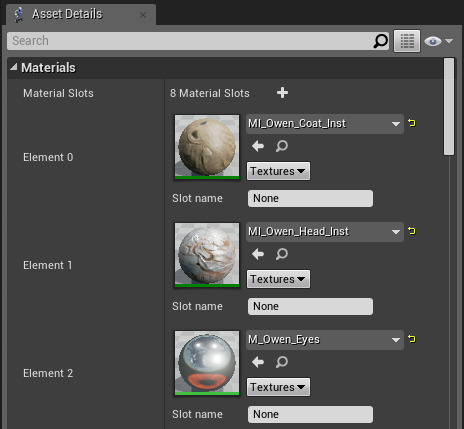Edit Slot name field for Element 1

tap(310, 306)
